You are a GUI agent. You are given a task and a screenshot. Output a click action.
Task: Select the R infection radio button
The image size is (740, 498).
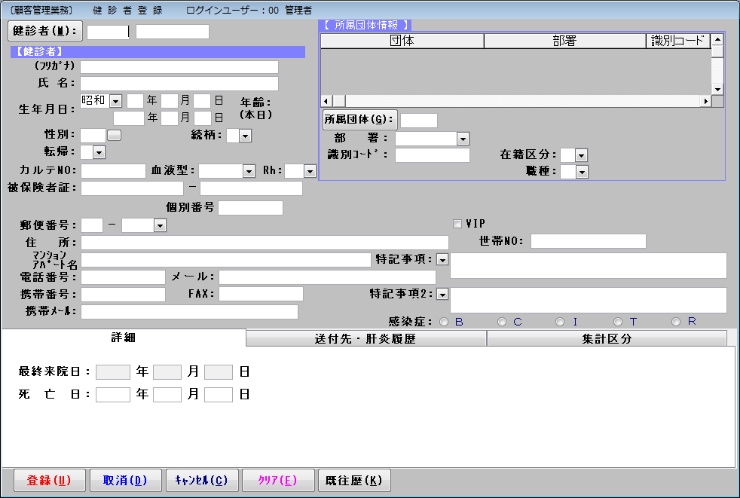click(x=677, y=321)
